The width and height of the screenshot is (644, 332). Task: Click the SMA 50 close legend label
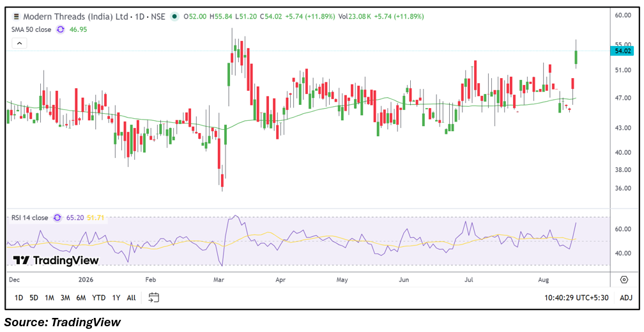[31, 29]
